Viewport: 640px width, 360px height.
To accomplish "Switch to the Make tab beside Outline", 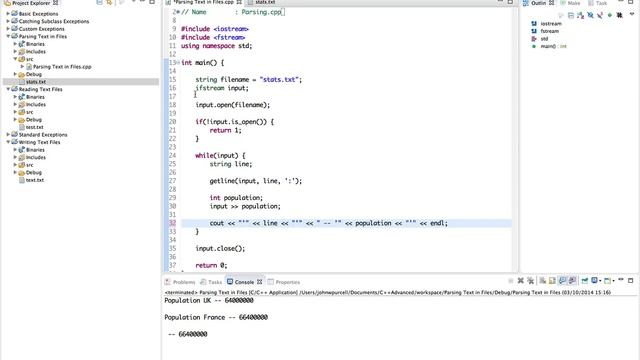I will coord(573,3).
